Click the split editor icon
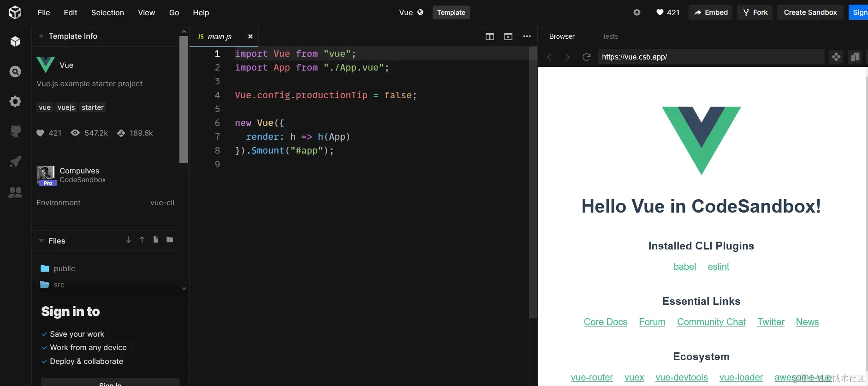The width and height of the screenshot is (868, 386). coord(490,36)
